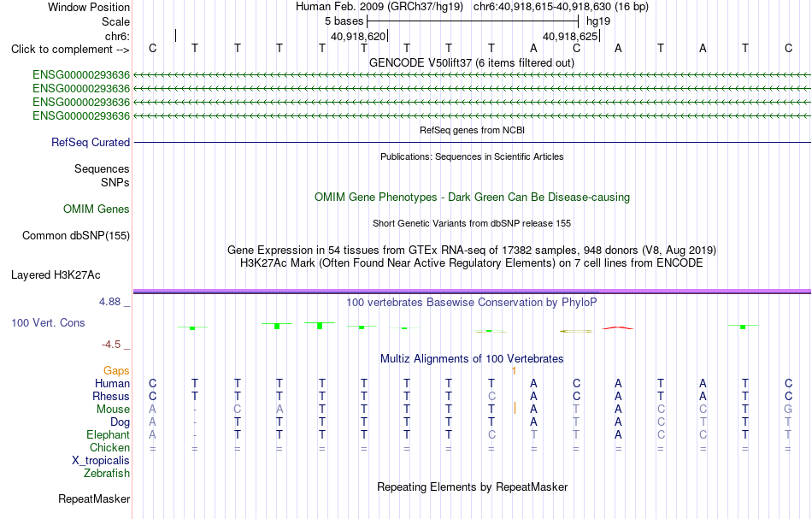Click the orange Gaps label
Viewport: 812px width, 519px height.
116,371
